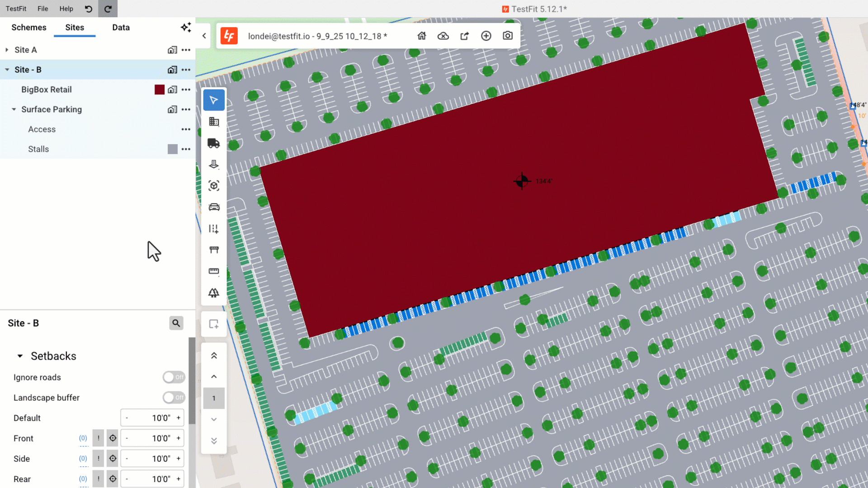Expand the Site A tree item

click(x=7, y=50)
